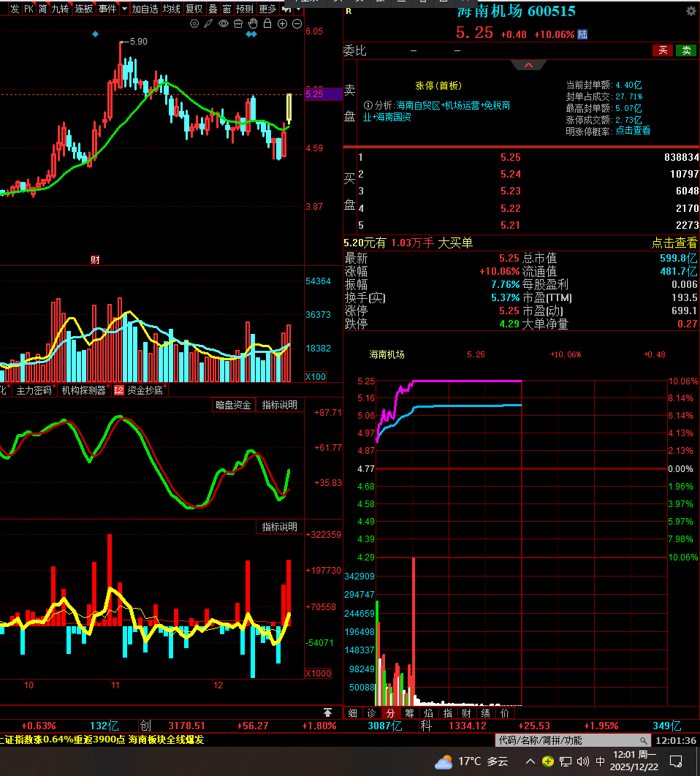Click search magnifier icon
The image size is (700, 776).
coord(643,740)
